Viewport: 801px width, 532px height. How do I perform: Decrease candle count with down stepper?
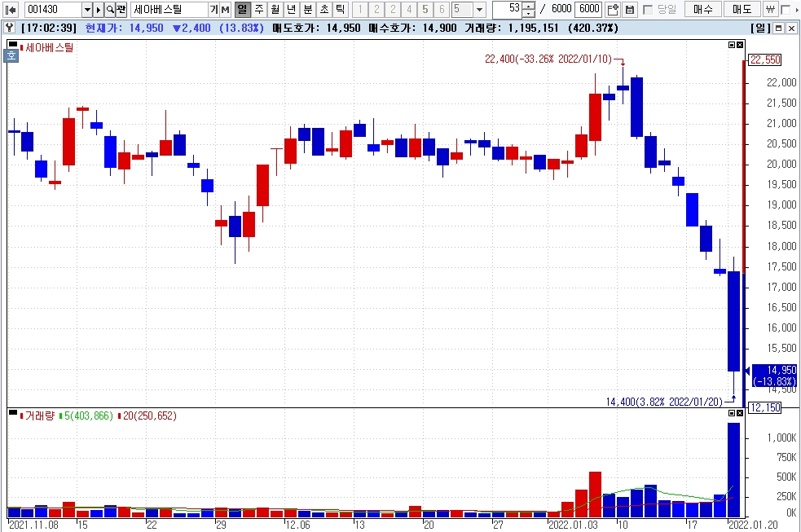click(x=529, y=13)
